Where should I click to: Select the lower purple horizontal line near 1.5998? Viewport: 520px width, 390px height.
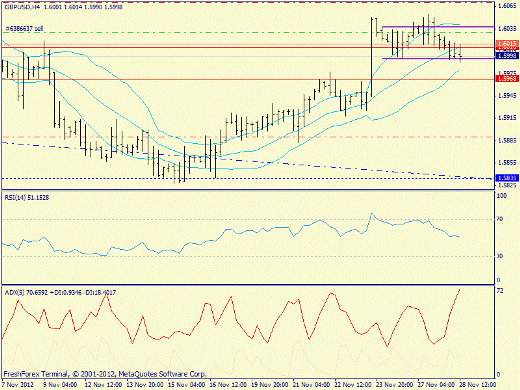pos(438,58)
